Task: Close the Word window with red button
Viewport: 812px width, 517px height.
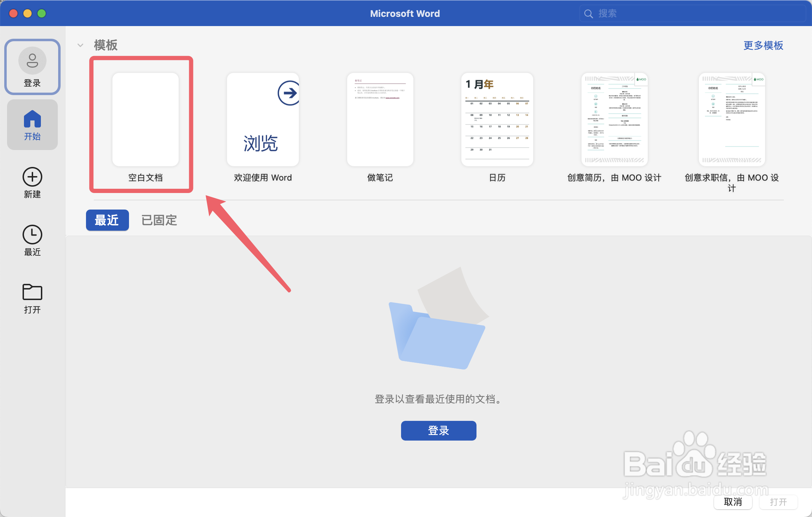Action: [13, 13]
